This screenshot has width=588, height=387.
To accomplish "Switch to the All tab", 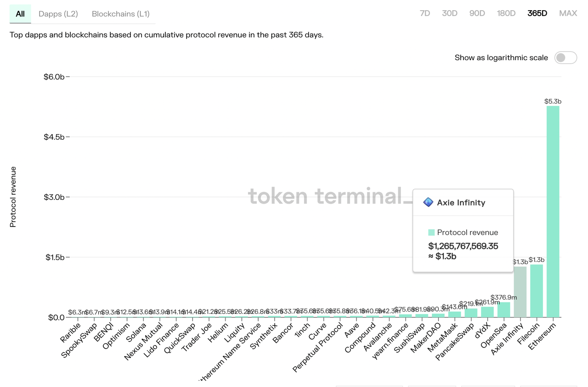I will pos(20,14).
